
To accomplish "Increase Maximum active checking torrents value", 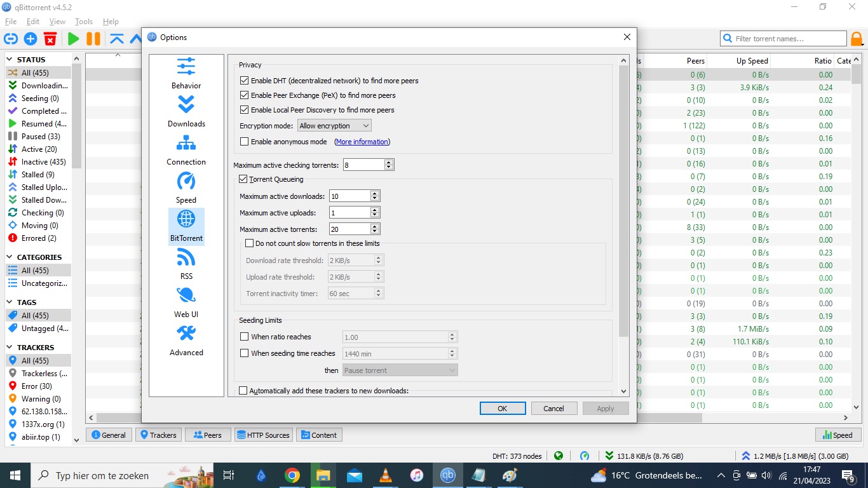I will [389, 162].
